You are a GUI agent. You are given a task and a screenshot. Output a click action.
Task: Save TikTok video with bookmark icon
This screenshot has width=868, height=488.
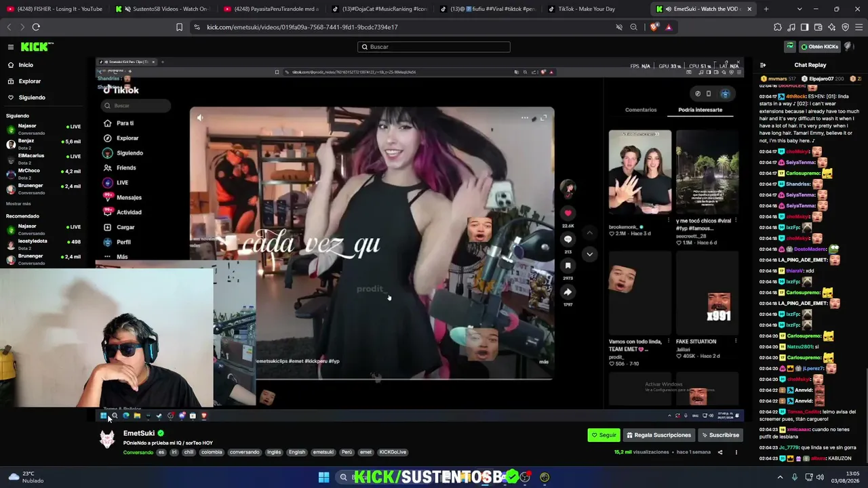pyautogui.click(x=568, y=266)
